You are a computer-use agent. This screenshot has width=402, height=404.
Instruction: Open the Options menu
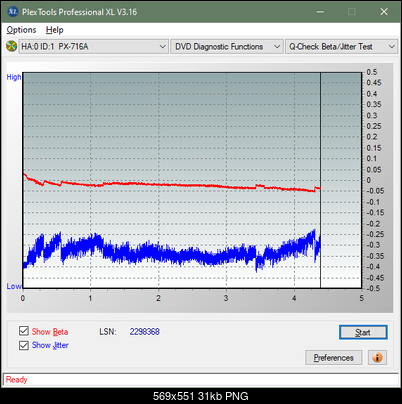point(21,30)
